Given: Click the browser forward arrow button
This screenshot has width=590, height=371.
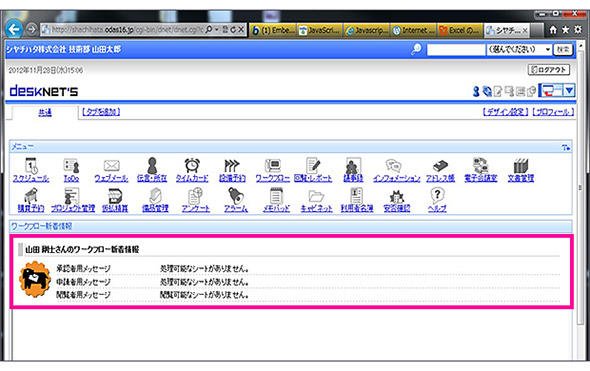Looking at the screenshot, I should [x=32, y=29].
